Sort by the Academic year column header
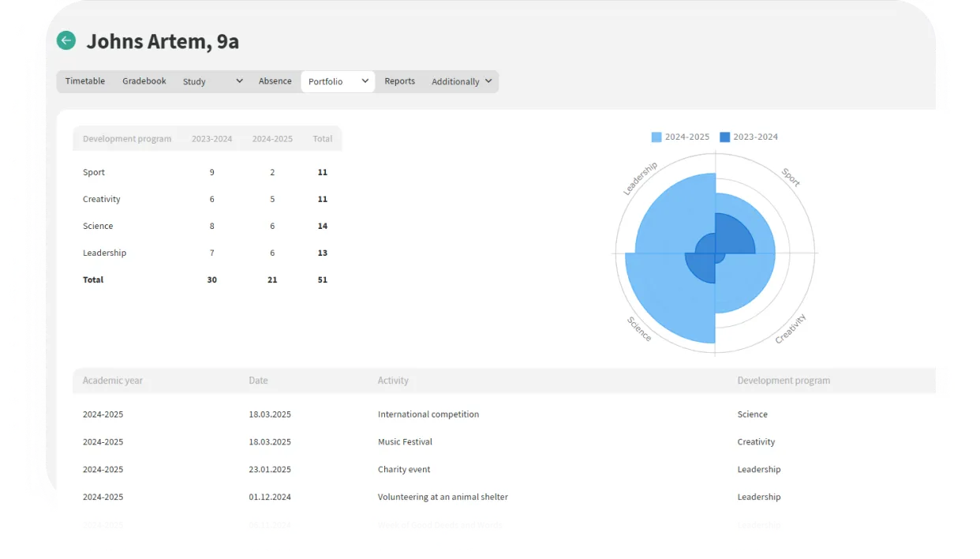The height and width of the screenshot is (559, 980). point(113,381)
